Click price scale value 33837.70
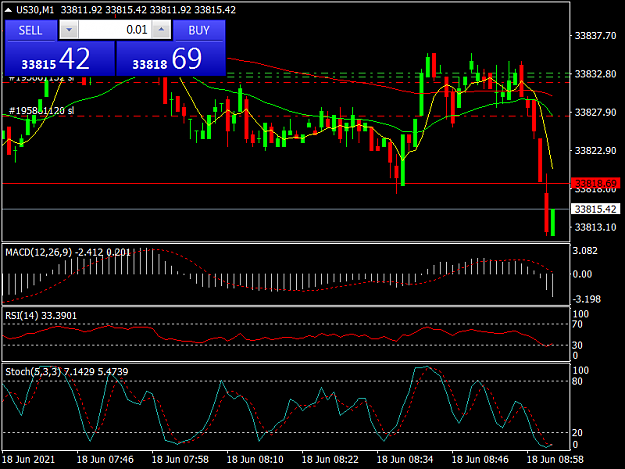Screen dimensions: 625x469 click(x=596, y=36)
